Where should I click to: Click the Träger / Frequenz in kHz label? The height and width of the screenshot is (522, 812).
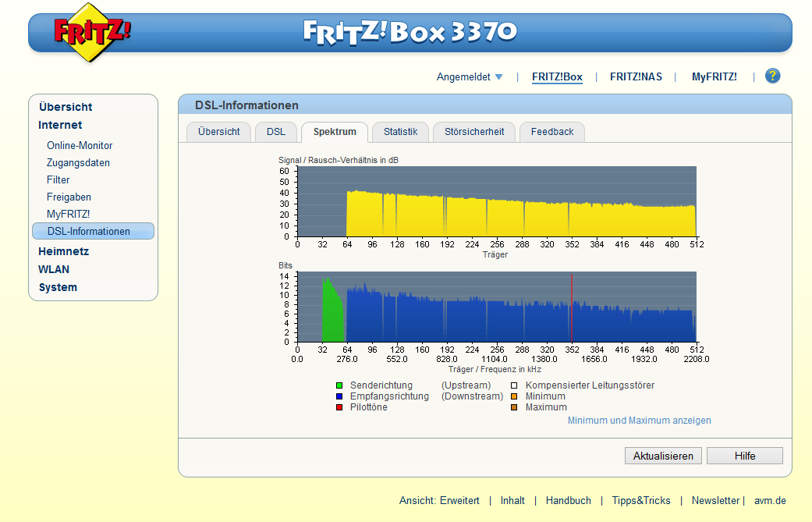tap(495, 369)
